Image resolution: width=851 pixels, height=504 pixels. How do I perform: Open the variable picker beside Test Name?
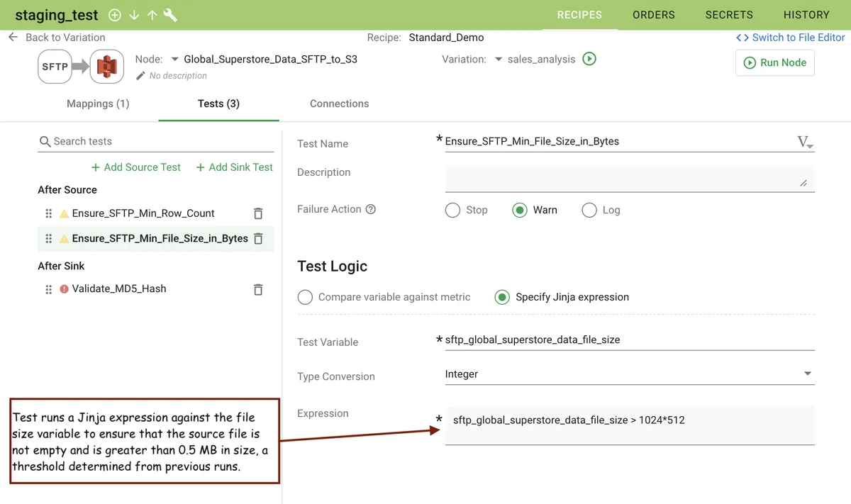click(x=806, y=141)
